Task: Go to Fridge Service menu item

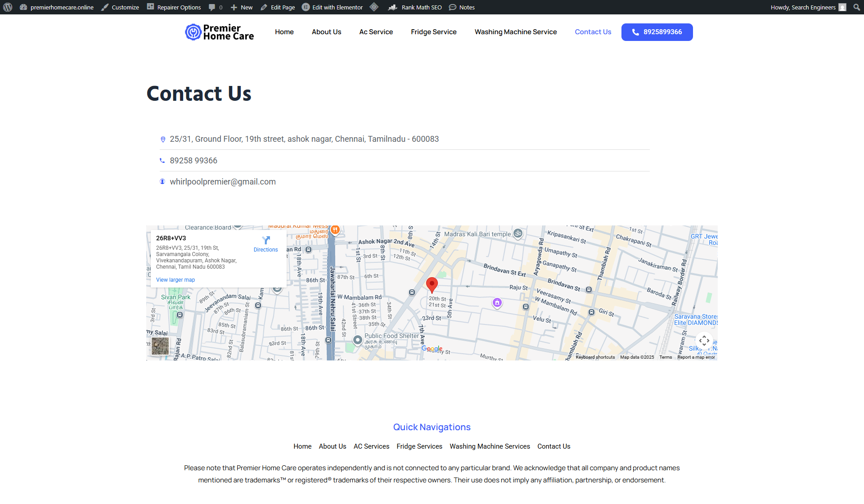Action: tap(433, 32)
